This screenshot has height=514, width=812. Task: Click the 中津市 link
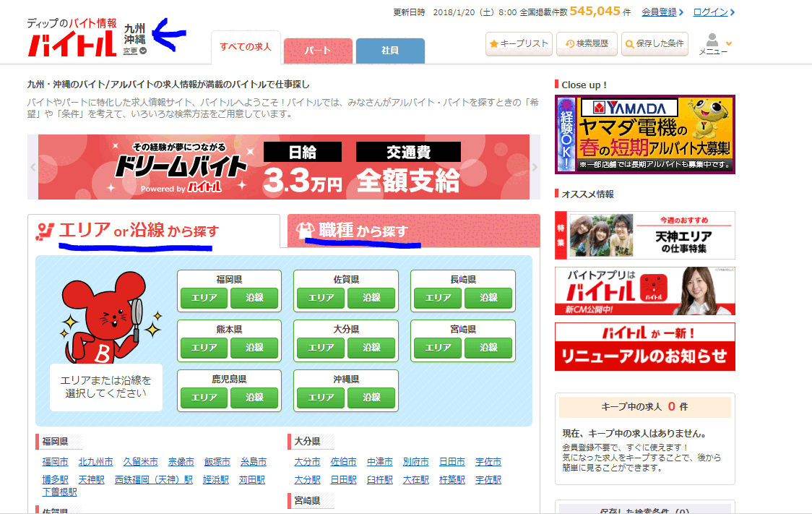(x=379, y=462)
